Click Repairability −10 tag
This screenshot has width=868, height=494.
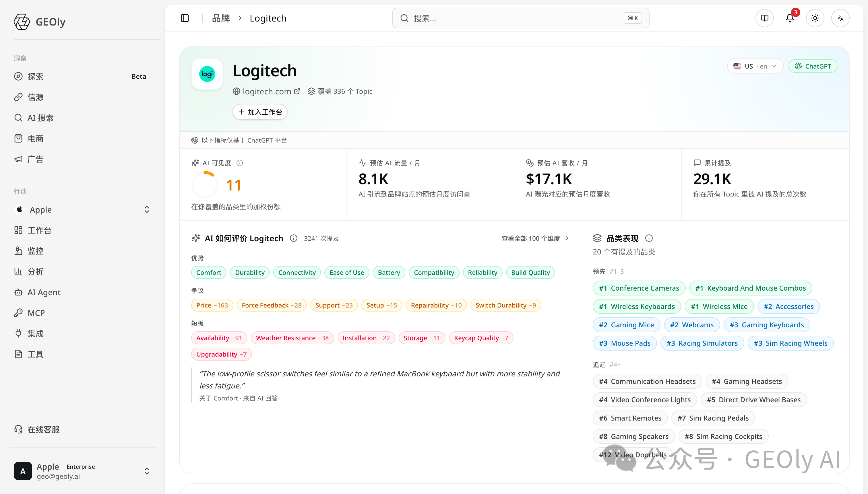[436, 305]
